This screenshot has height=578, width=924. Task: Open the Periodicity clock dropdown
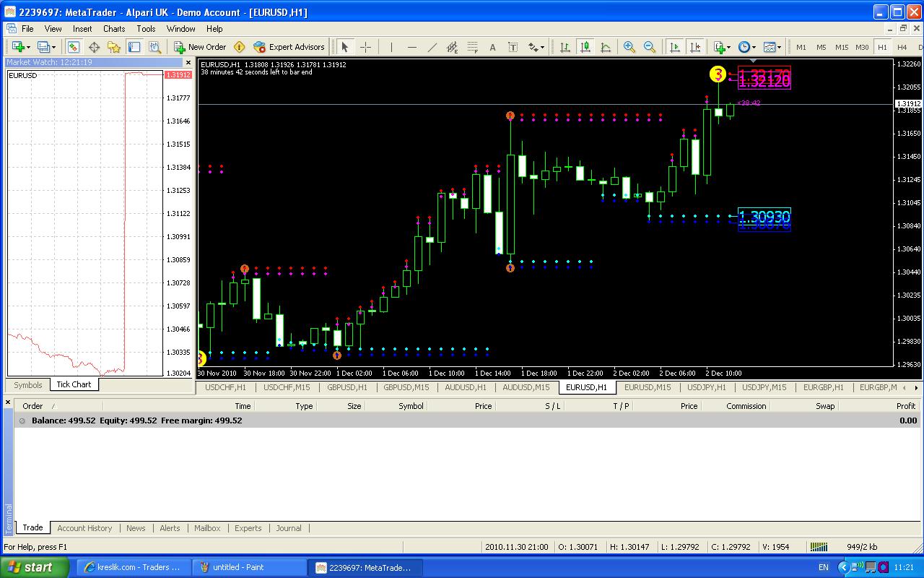pyautogui.click(x=746, y=47)
